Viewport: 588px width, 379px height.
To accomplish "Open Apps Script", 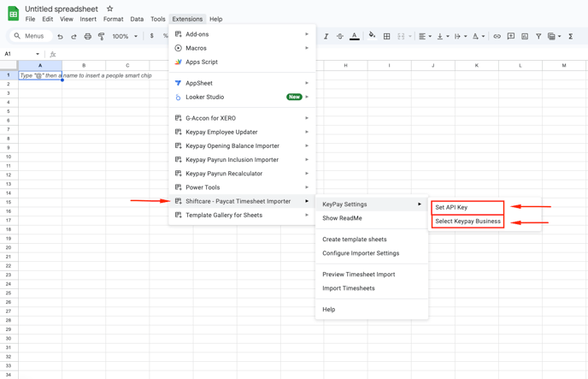I will (x=242, y=62).
